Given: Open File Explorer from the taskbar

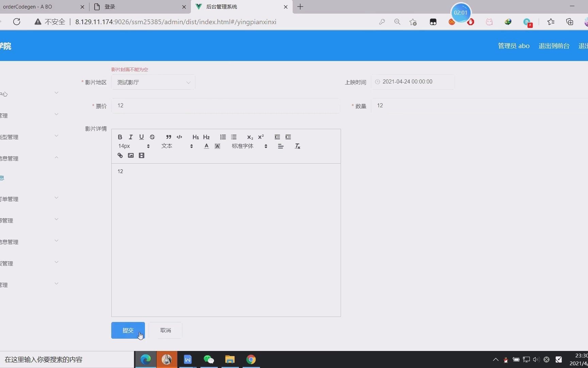Looking at the screenshot, I should (x=230, y=359).
